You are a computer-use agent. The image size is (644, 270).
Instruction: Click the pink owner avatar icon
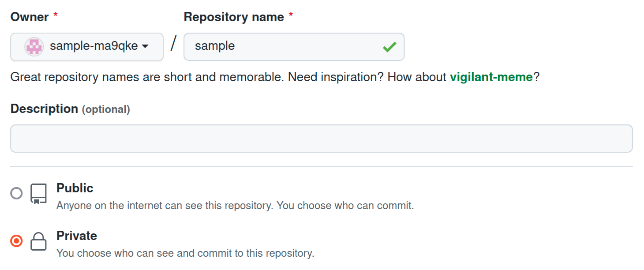pos(34,46)
